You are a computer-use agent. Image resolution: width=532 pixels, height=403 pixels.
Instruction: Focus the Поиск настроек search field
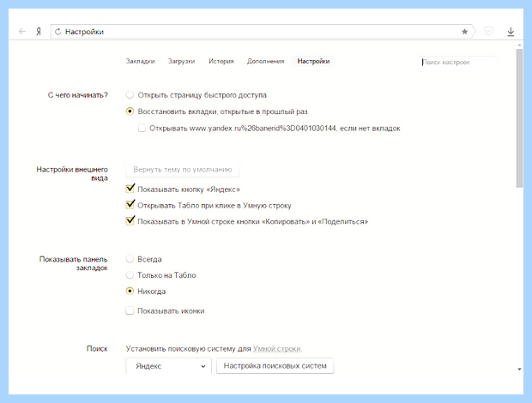(456, 63)
